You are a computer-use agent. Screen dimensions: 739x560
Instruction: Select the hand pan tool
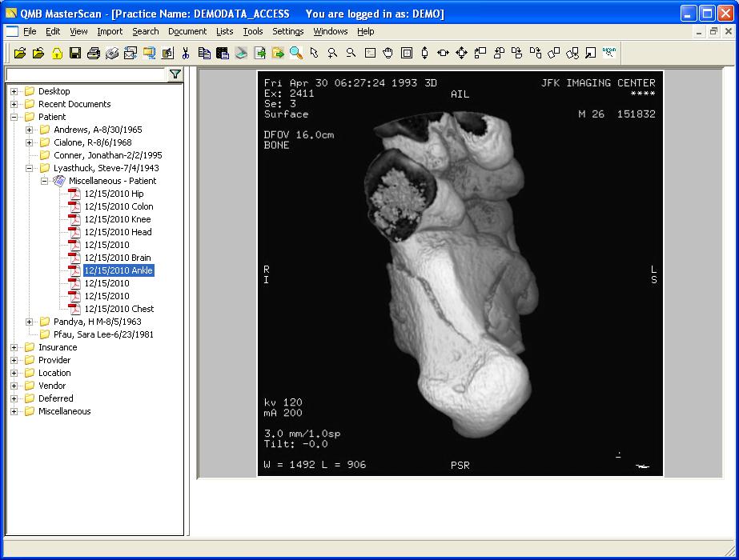coord(388,54)
